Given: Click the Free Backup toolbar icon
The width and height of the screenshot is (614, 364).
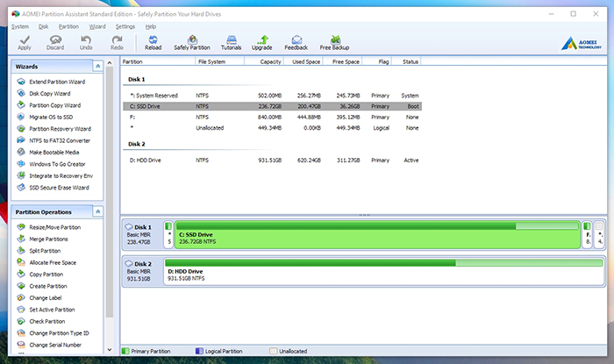Looking at the screenshot, I should (x=335, y=39).
